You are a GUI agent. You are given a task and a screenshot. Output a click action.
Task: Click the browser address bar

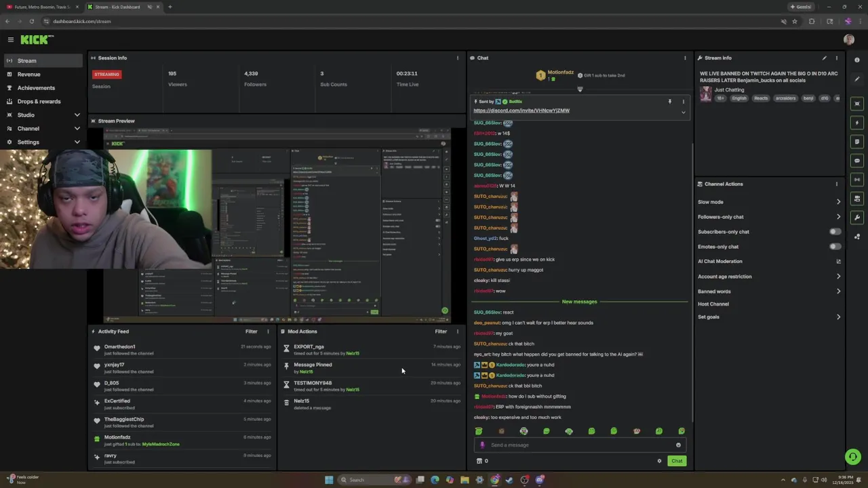coord(407,21)
